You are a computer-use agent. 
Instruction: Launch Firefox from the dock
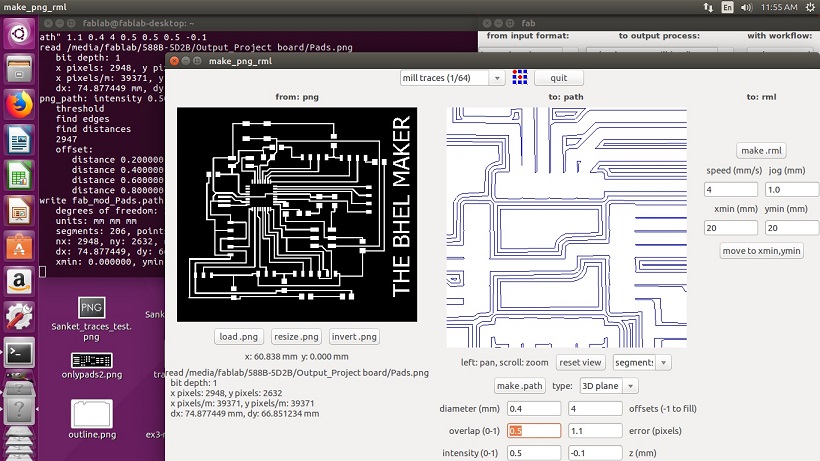[19, 105]
